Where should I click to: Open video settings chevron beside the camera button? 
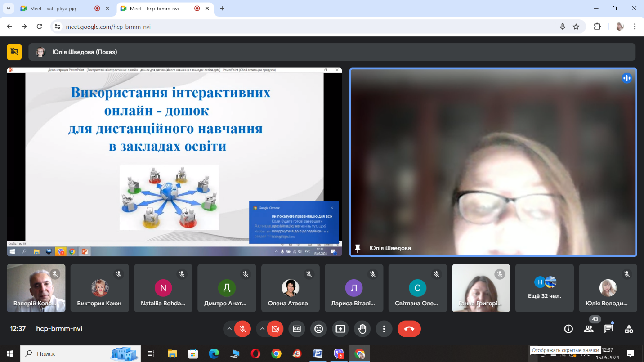tap(262, 329)
